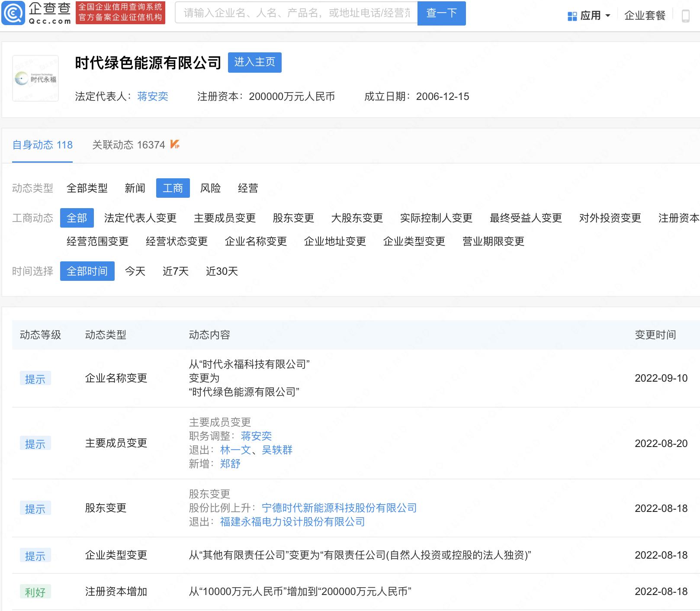Select 今天 time filter
700x611 pixels.
(135, 271)
